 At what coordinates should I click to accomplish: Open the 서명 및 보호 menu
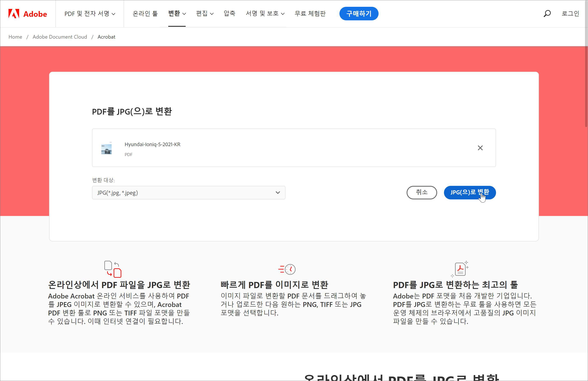[265, 14]
